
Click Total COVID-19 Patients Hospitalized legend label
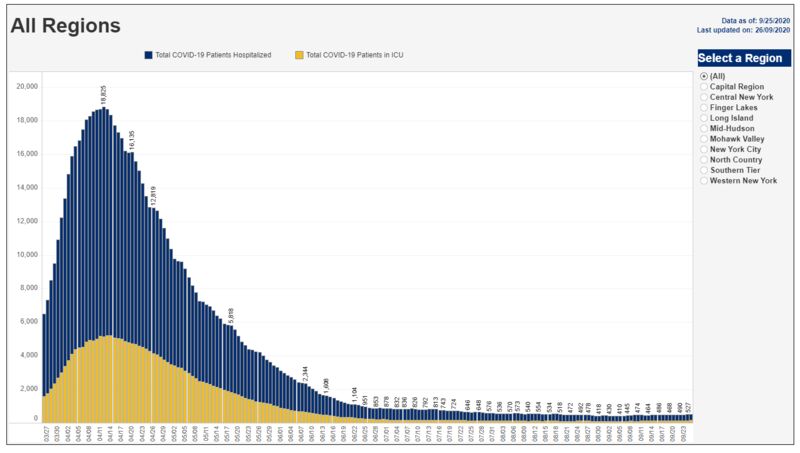pos(213,55)
